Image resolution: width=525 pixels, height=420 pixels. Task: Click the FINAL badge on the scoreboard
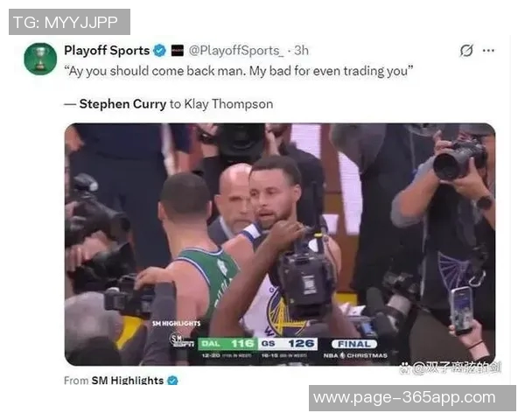[354, 344]
